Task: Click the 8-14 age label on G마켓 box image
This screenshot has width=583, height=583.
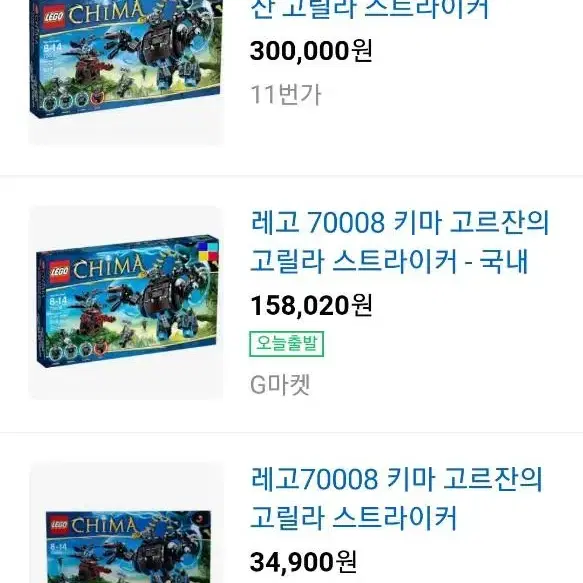Action: [58, 300]
